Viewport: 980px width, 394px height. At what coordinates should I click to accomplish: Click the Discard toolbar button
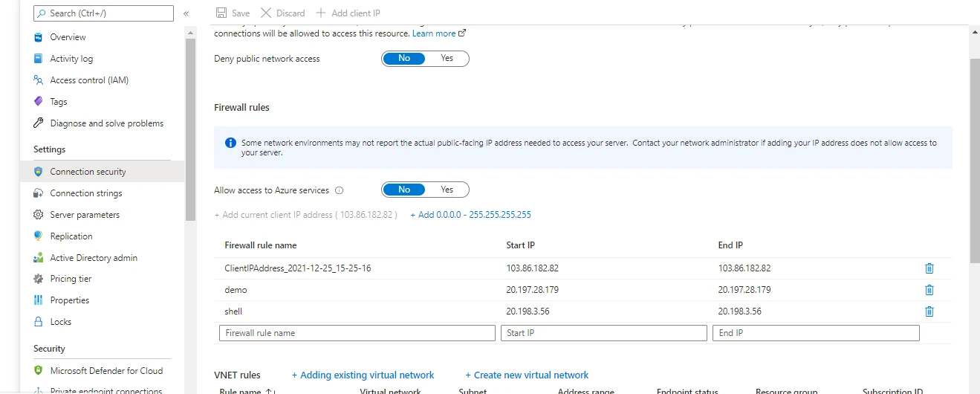pos(283,13)
